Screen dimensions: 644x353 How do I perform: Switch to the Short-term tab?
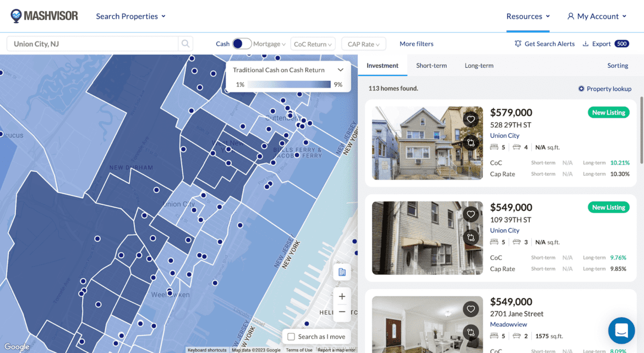point(432,65)
